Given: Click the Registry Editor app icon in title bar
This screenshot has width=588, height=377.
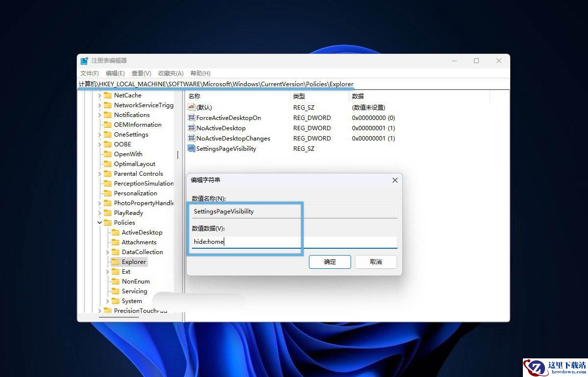Looking at the screenshot, I should point(85,61).
